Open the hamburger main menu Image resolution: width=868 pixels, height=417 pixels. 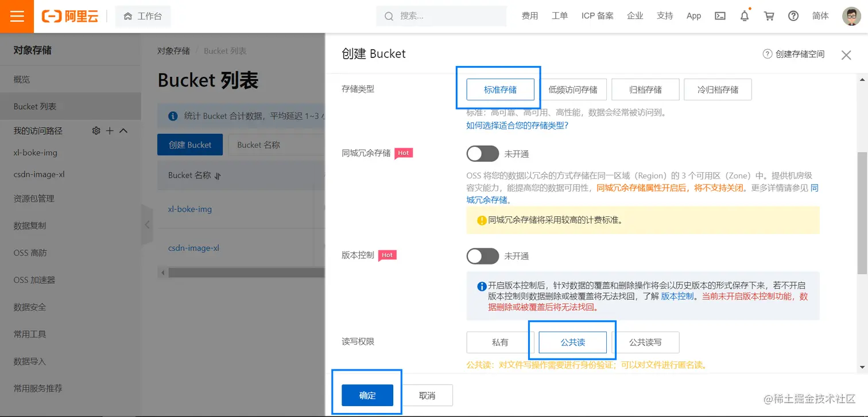[17, 16]
